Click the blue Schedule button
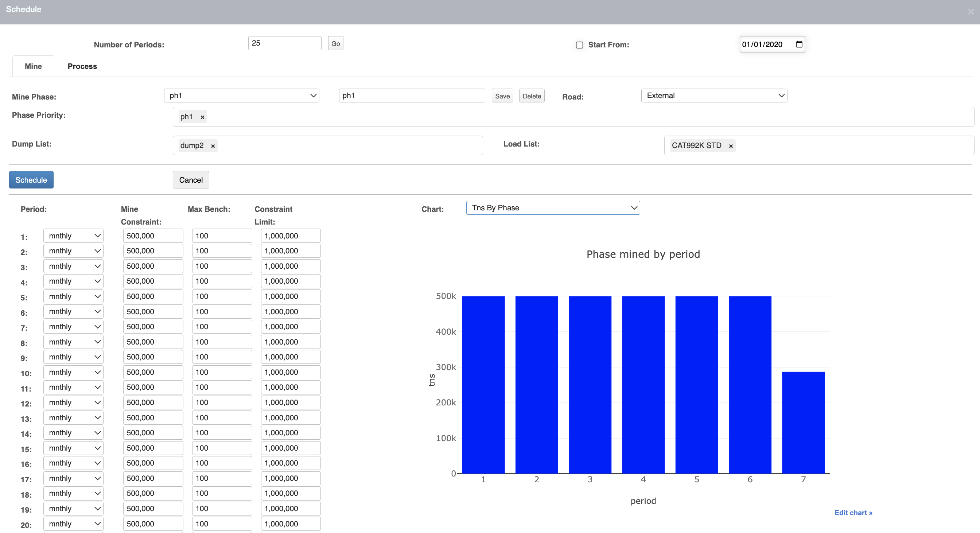980x533 pixels. pyautogui.click(x=31, y=180)
